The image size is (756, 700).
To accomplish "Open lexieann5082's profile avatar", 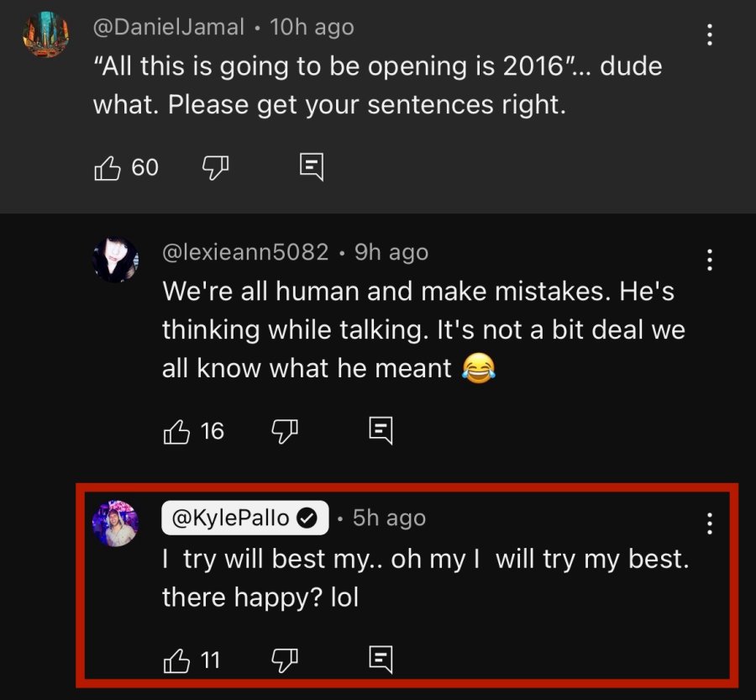I will [x=116, y=260].
